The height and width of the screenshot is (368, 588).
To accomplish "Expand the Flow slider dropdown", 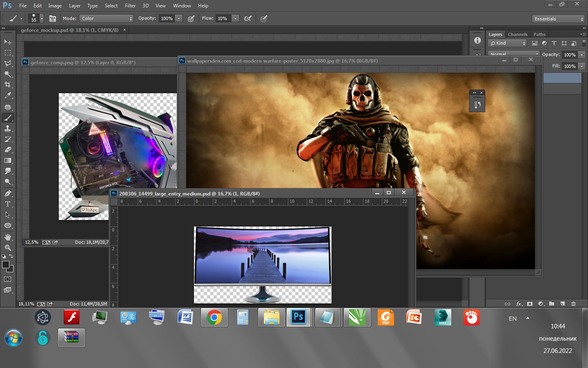I will [235, 18].
